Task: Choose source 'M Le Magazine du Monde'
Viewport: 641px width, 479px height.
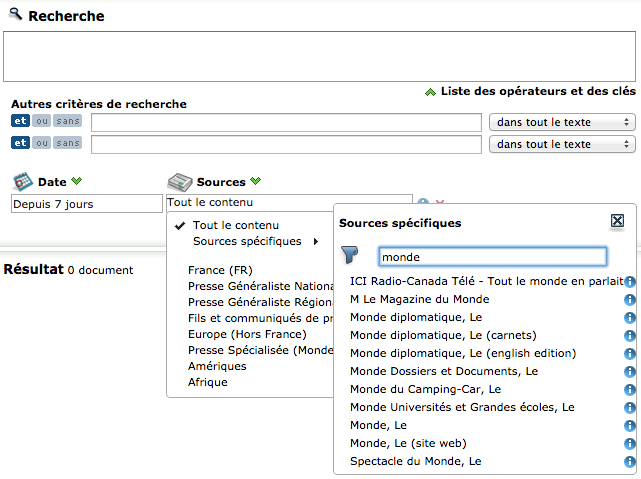Action: click(x=420, y=299)
